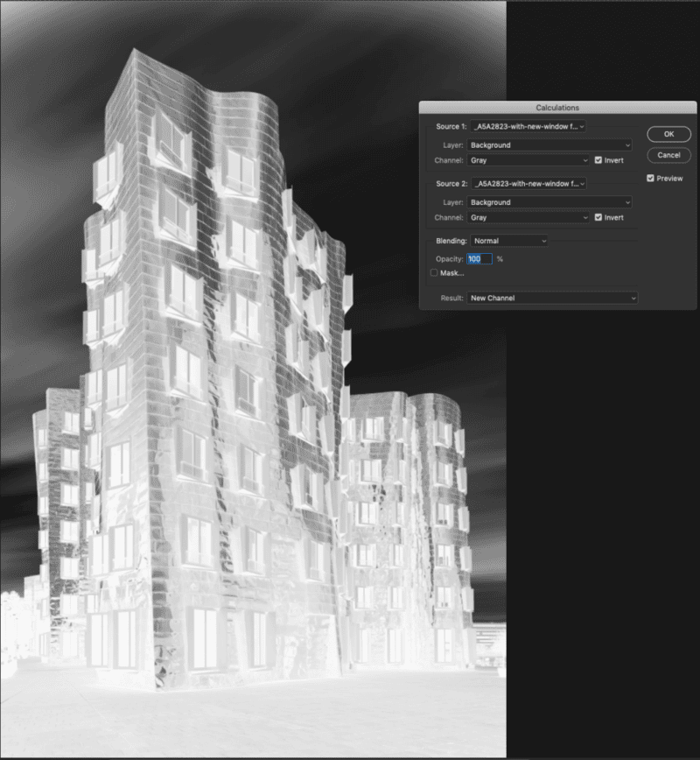Uncheck Invert for Source 2
This screenshot has width=700, height=760.
(x=598, y=217)
